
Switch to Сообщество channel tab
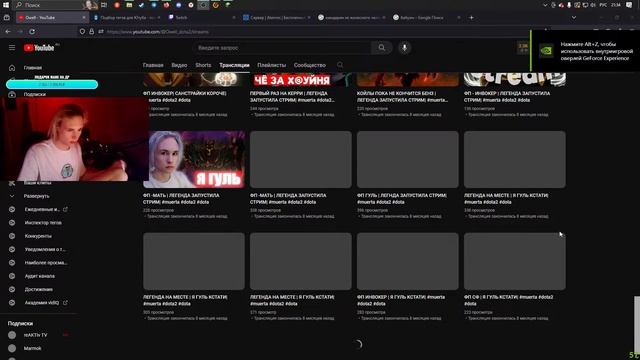tap(310, 65)
